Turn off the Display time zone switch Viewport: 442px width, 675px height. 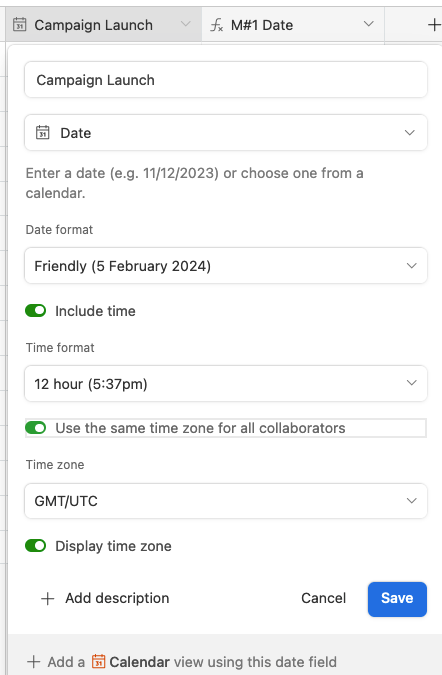coord(36,546)
